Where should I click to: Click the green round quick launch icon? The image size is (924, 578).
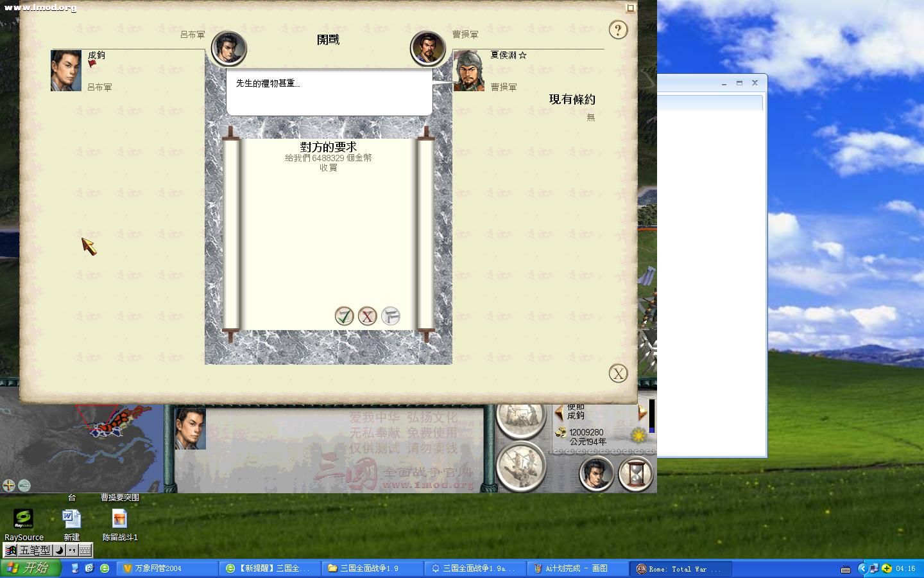105,568
